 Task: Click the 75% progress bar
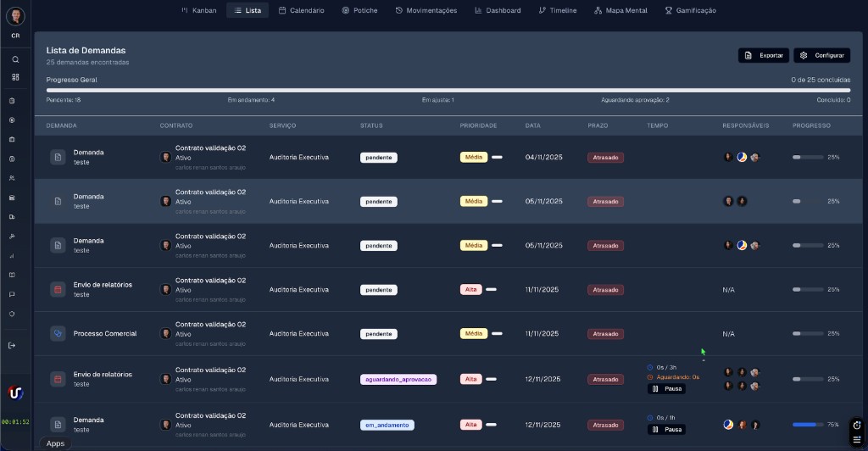[x=808, y=425]
